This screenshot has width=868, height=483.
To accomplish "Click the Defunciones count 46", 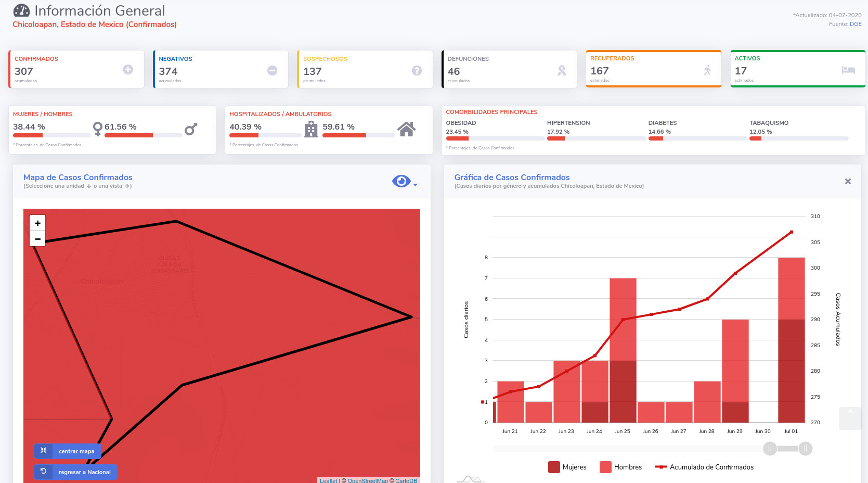I will [x=454, y=71].
